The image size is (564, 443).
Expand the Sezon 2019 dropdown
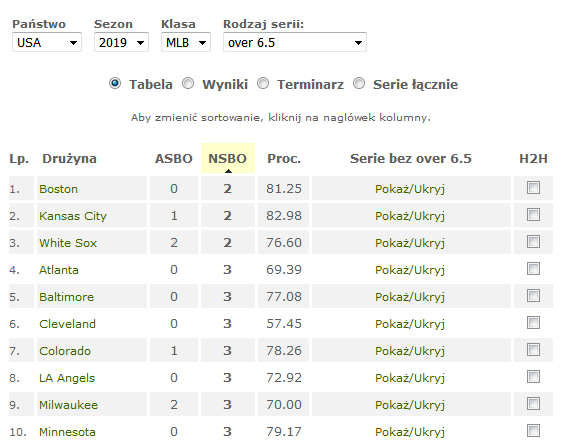click(x=121, y=42)
